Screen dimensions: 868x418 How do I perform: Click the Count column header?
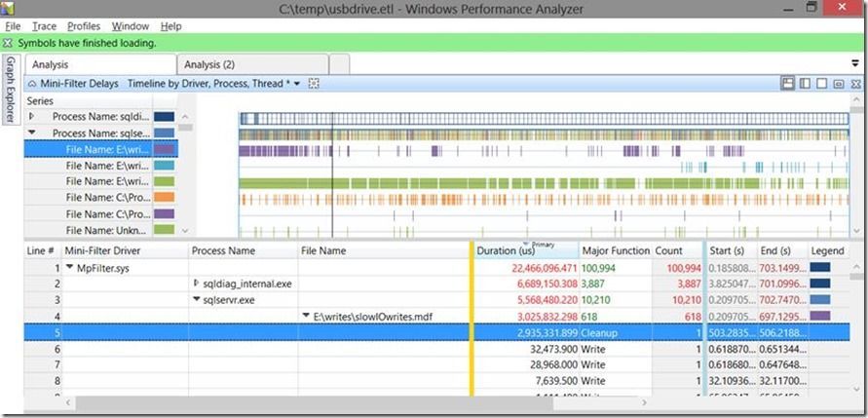[x=678, y=250]
